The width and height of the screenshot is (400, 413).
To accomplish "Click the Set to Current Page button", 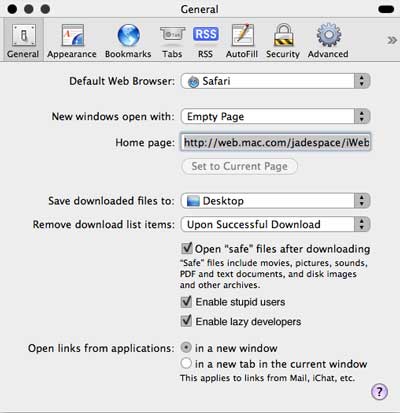I will tap(239, 166).
